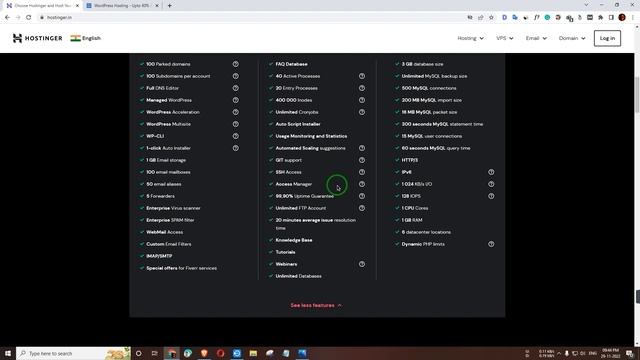Click help icon next to SSH Access
The image size is (640, 360).
[x=362, y=172]
